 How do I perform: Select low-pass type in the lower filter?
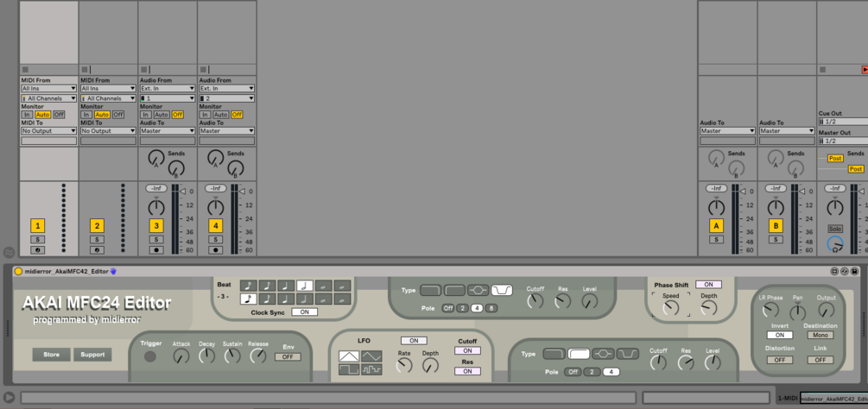coord(554,354)
